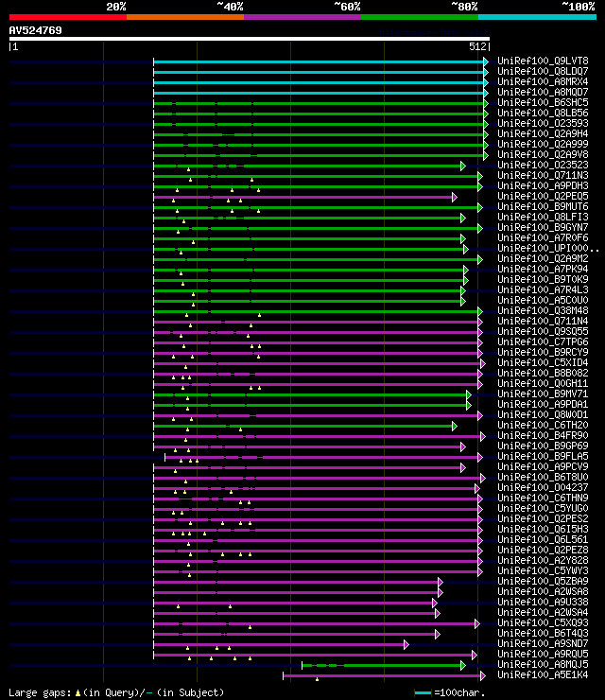Click the UniRef100_B9T0K9 label
Screen dimensions: 605x700
point(543,279)
